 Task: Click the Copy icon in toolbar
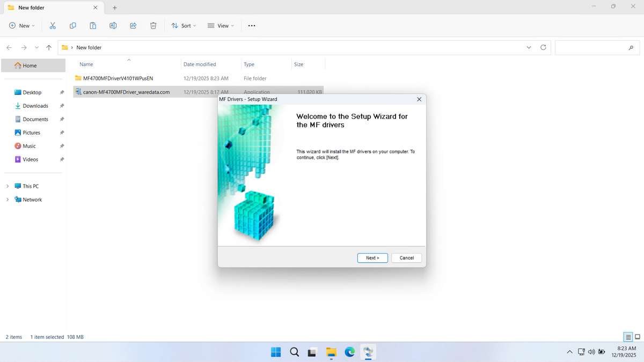tap(72, 26)
